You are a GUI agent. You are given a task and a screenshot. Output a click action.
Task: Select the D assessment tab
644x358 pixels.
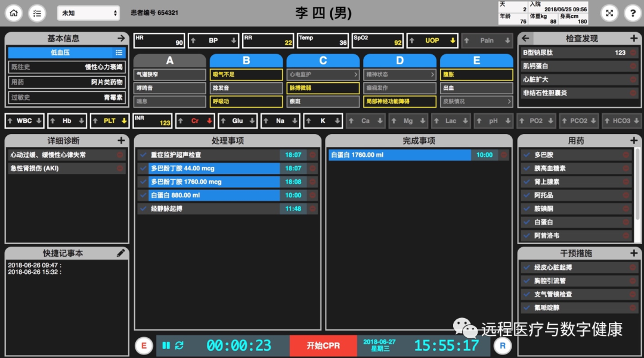(400, 61)
